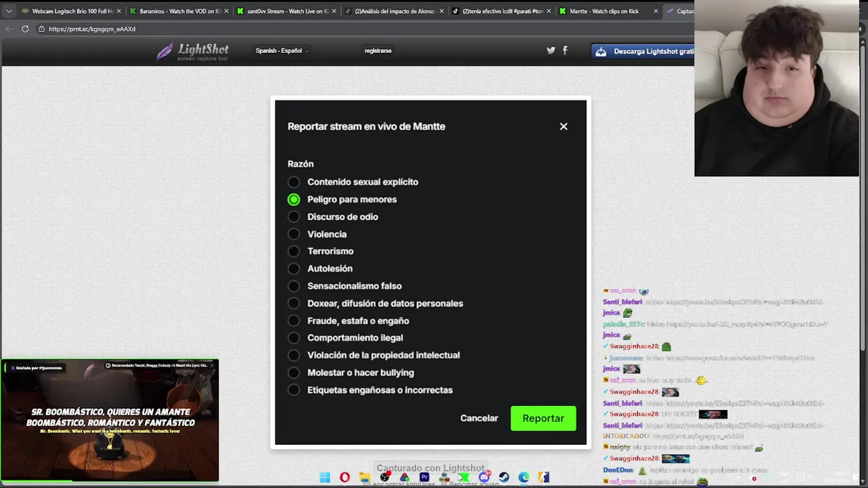Select the Peligro para menores radio button

click(x=294, y=199)
